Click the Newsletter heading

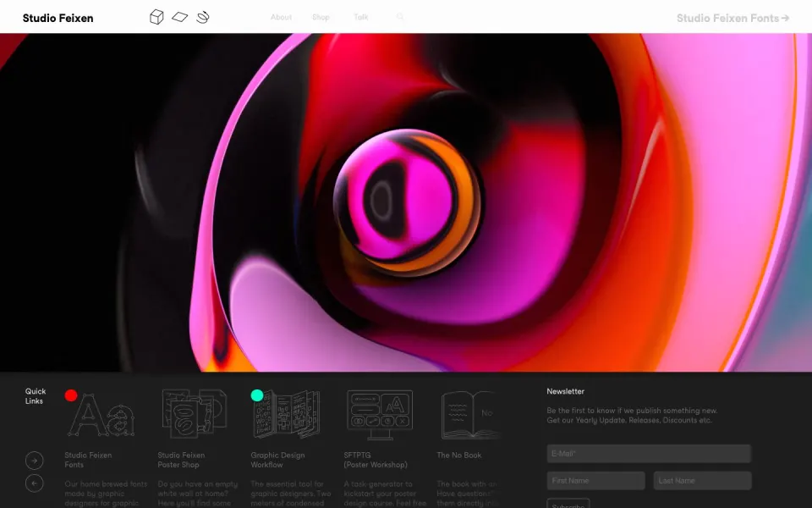(x=566, y=391)
